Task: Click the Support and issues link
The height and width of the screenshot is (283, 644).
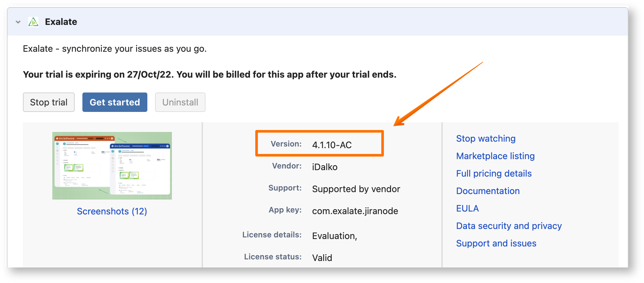Action: (496, 243)
